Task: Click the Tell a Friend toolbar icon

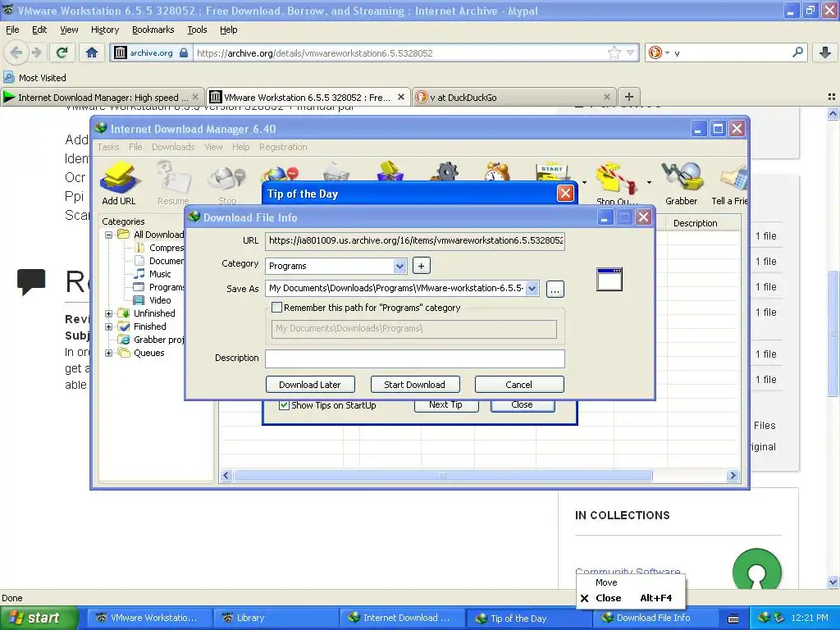Action: (x=729, y=185)
